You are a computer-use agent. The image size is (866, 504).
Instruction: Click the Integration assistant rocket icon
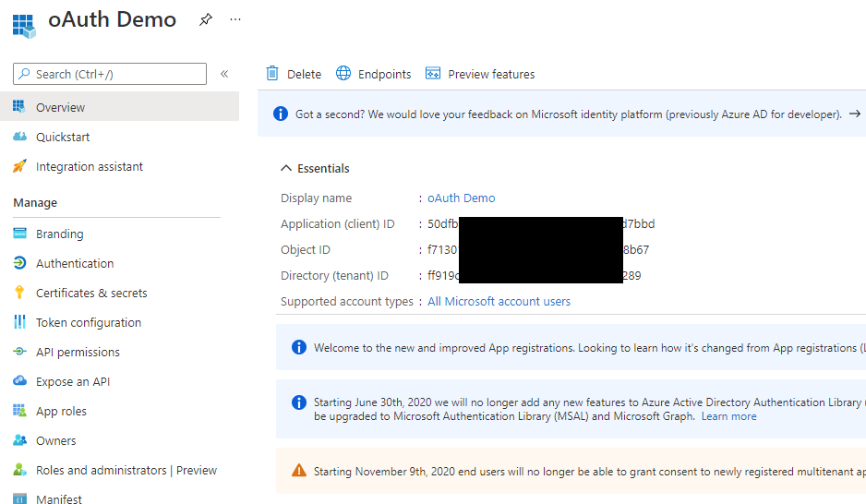pos(19,167)
